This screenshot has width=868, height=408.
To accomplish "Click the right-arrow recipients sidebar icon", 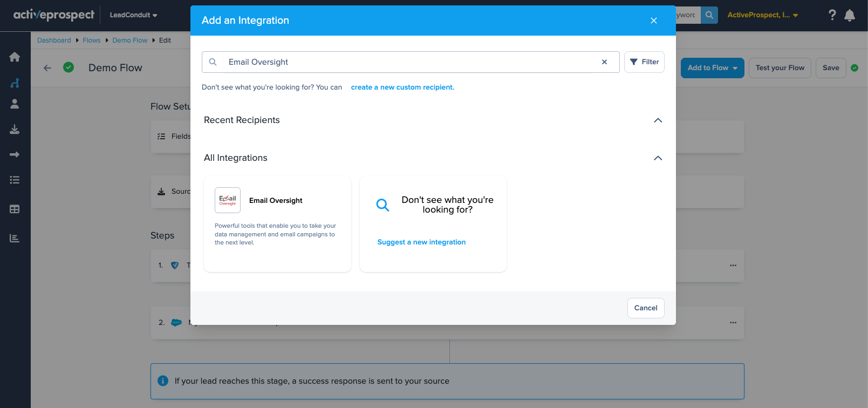I will click(x=15, y=155).
